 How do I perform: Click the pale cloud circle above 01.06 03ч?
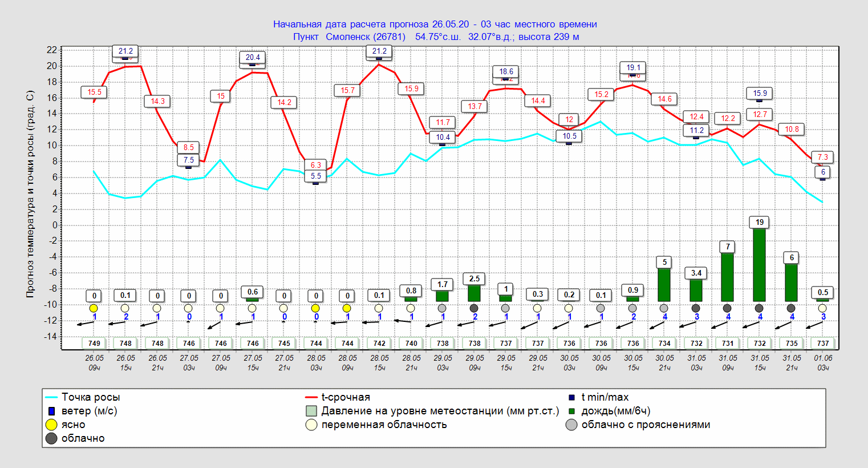[822, 308]
